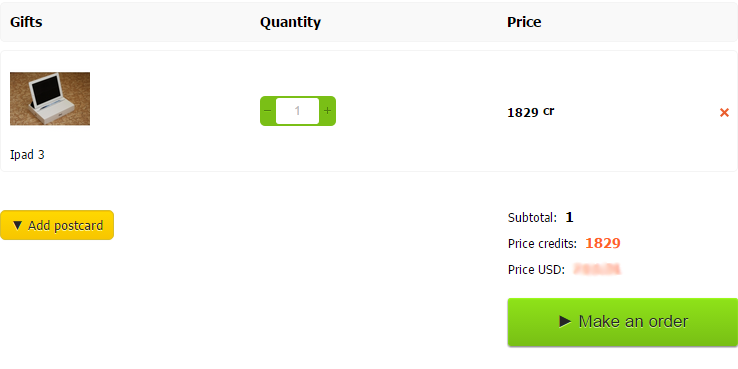This screenshot has height=369, width=738.
Task: Remove the Ipad 3 with the red X
Action: pyautogui.click(x=724, y=112)
